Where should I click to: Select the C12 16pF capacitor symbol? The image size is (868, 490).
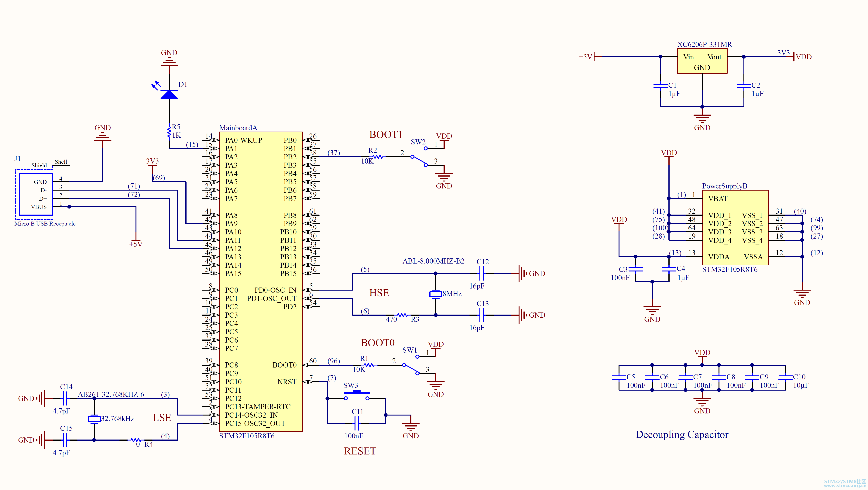point(482,273)
